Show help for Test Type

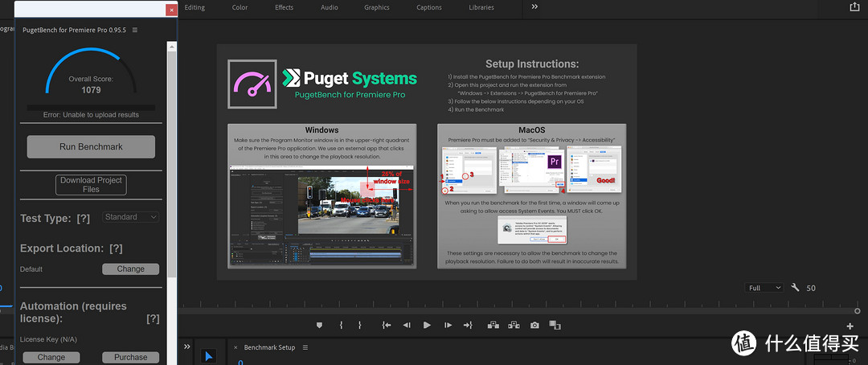point(83,218)
